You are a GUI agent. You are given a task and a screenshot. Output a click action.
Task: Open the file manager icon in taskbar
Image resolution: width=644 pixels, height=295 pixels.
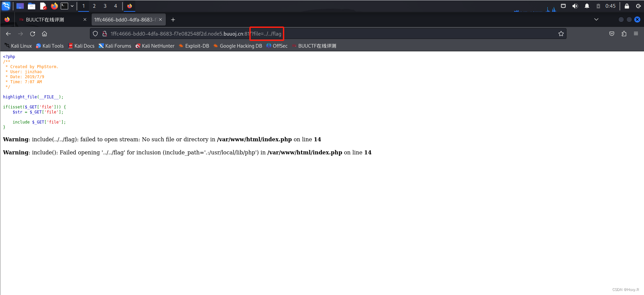(x=32, y=6)
